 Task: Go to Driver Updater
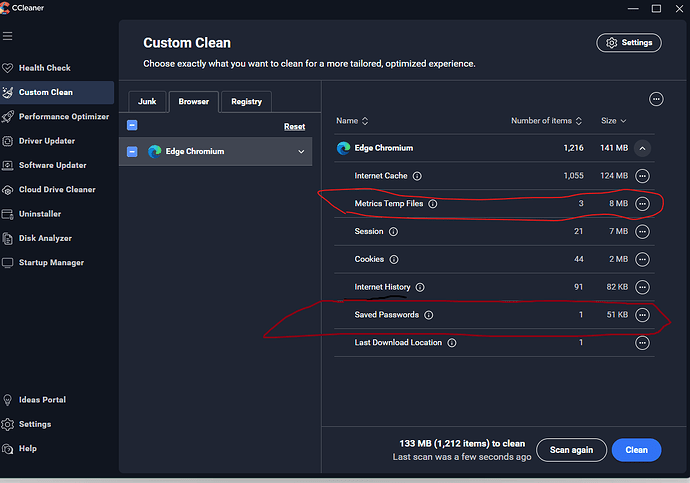(46, 141)
